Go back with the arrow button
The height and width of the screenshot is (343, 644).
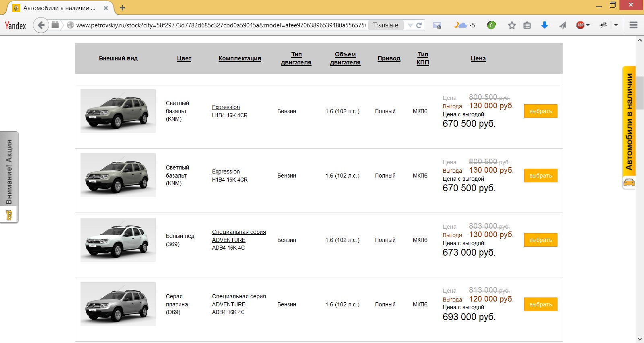click(41, 25)
